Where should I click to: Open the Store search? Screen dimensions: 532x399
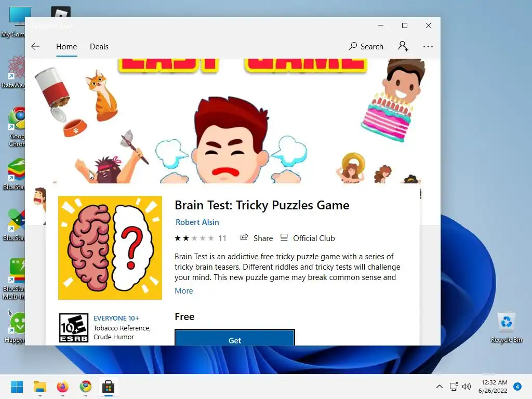click(x=366, y=46)
